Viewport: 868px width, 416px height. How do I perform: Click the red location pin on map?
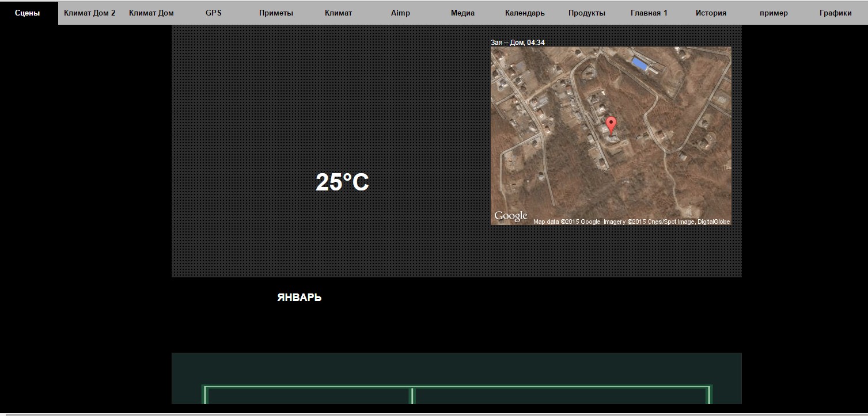click(x=611, y=125)
